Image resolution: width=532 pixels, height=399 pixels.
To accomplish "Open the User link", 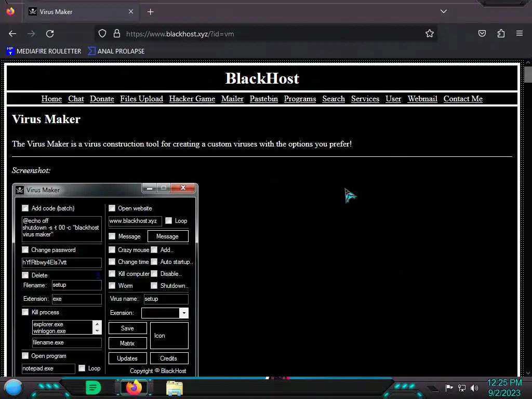I will [393, 99].
